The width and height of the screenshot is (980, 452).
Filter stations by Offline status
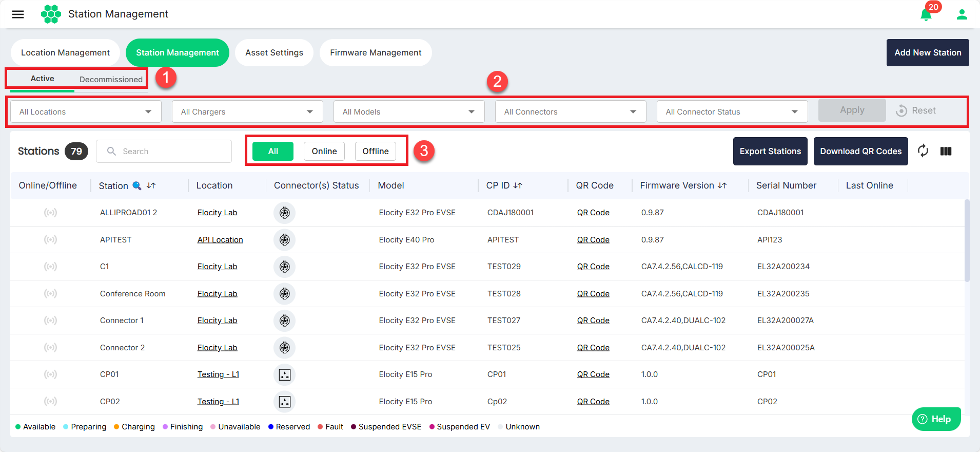tap(376, 151)
